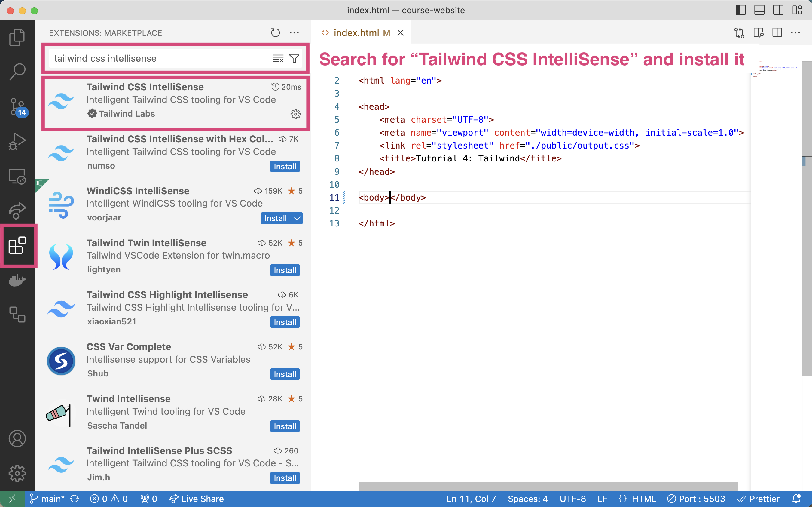Open Extensions panel more actions menu
812x507 pixels.
point(294,33)
